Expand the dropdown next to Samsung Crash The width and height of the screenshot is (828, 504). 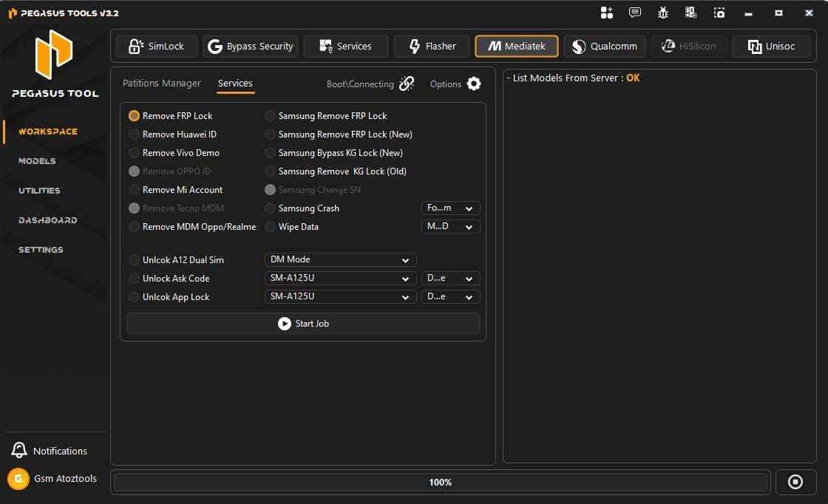[x=450, y=208]
